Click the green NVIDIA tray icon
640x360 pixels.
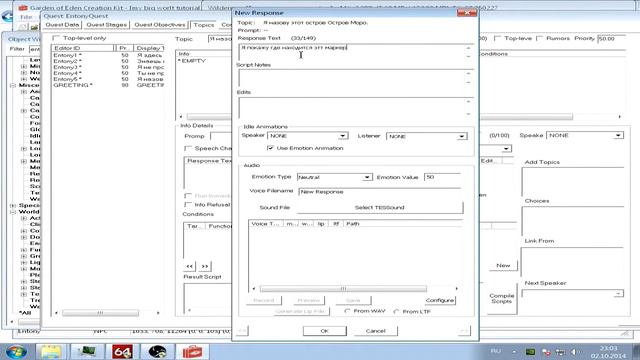(530, 352)
